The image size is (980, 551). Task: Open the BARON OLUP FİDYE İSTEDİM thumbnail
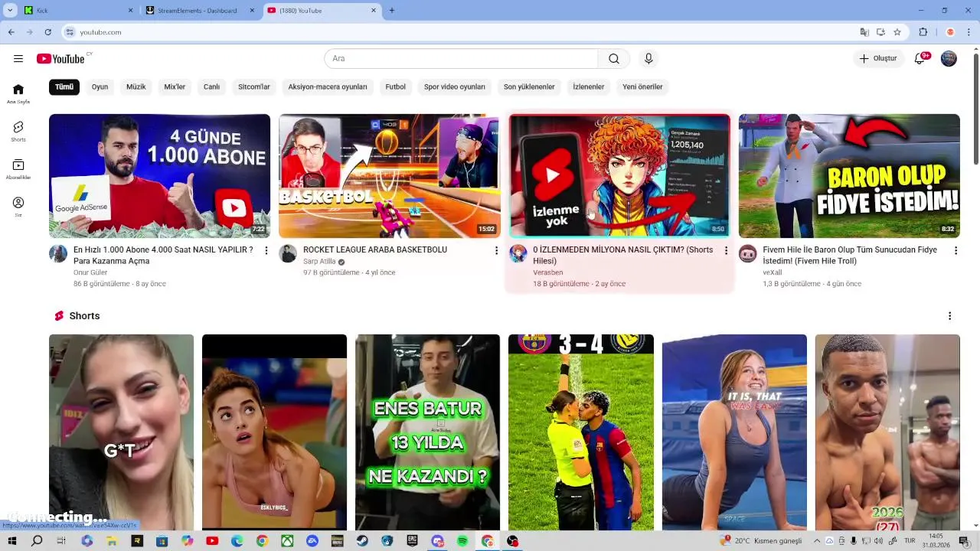tap(849, 176)
